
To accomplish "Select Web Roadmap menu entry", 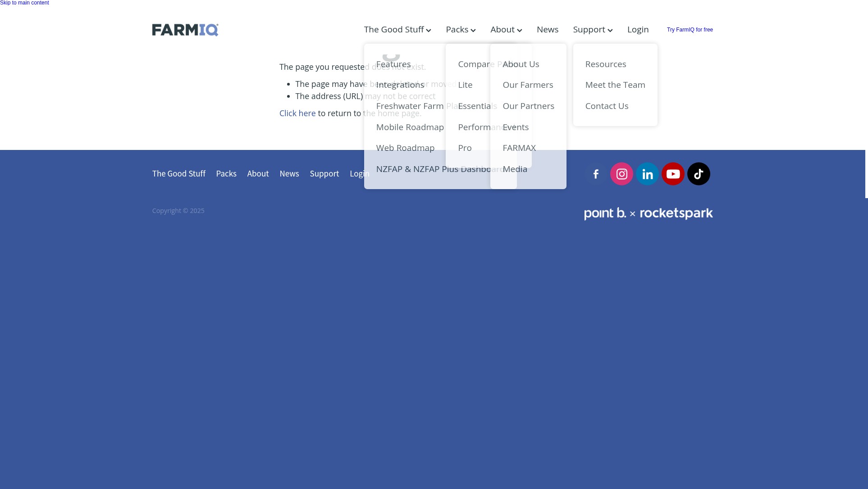I will click(405, 148).
